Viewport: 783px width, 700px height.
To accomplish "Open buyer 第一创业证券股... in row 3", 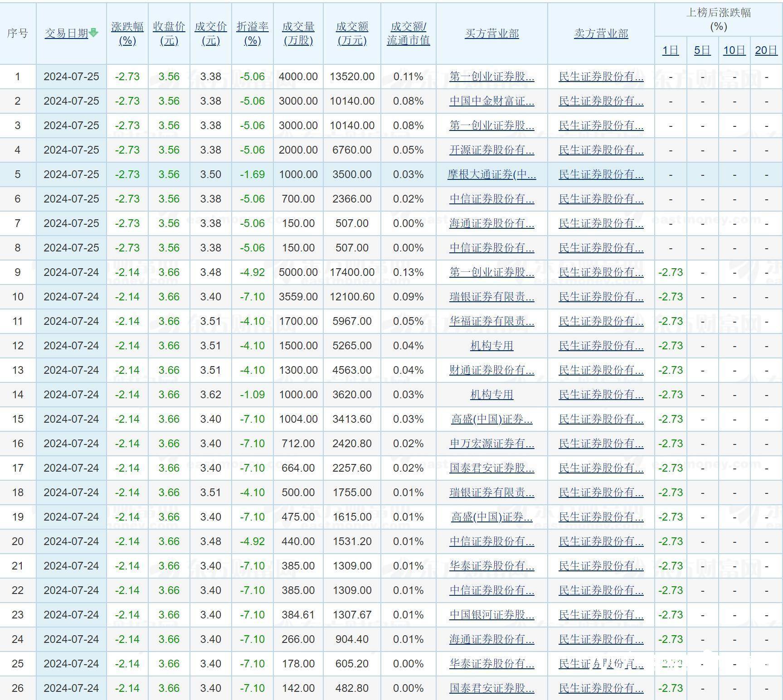I will click(x=492, y=126).
